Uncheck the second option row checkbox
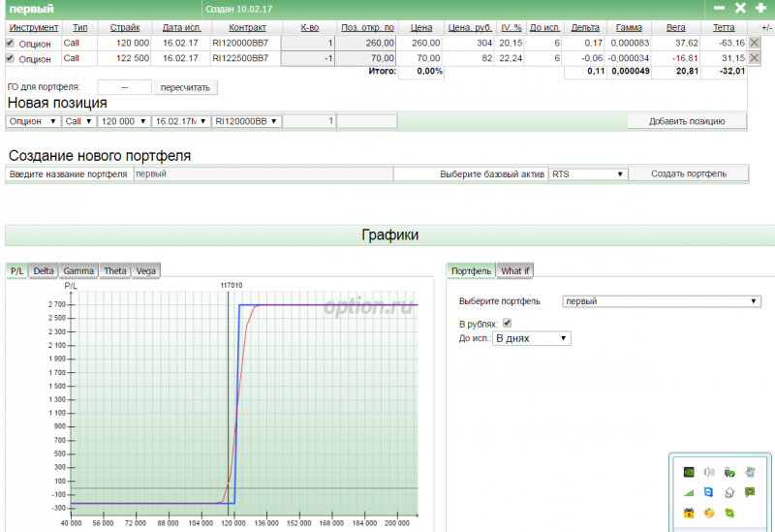The image size is (775, 532). 11,58
